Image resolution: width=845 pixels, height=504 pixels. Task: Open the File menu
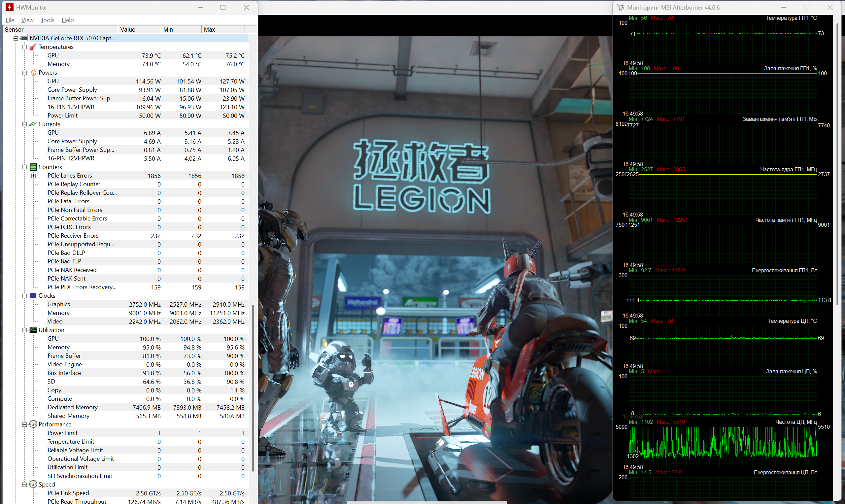click(x=10, y=20)
